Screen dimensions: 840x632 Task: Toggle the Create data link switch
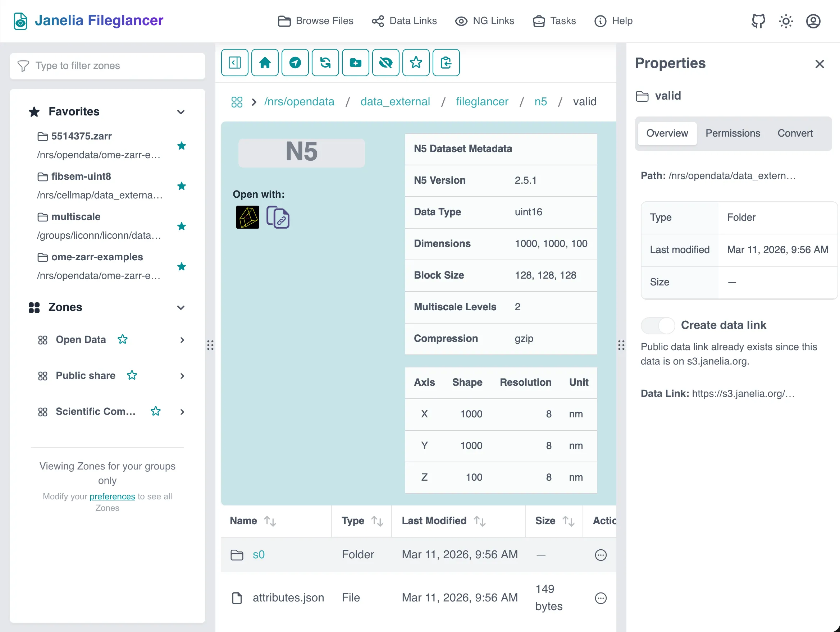(657, 325)
